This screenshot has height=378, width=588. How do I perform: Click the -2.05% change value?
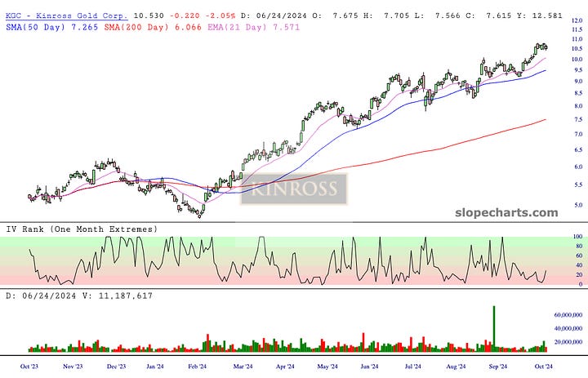(220, 16)
